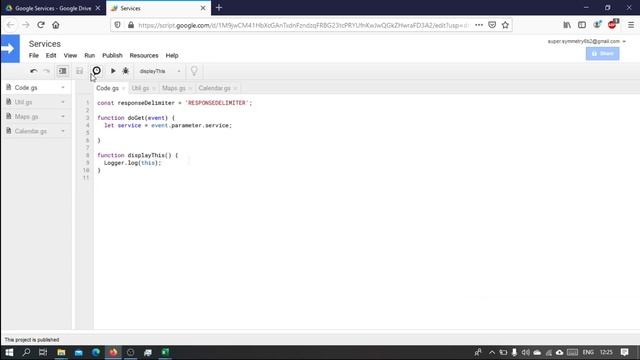Screen dimensions: 640x360
Task: Click the browser Reload button
Action: pos(41,25)
